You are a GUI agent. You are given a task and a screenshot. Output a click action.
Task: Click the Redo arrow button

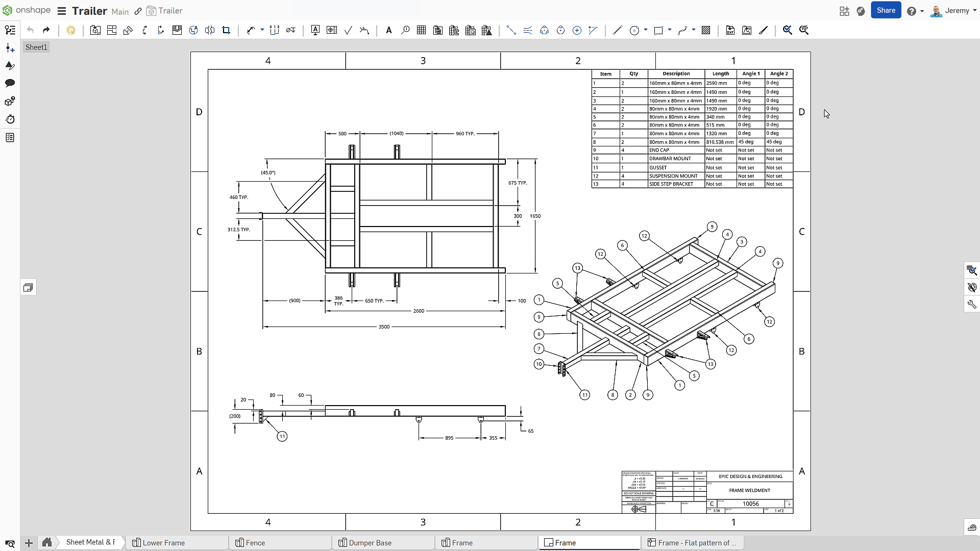[x=46, y=30]
